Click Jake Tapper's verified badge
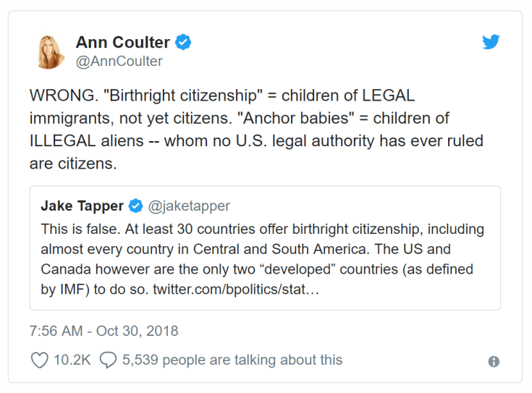532x393 pixels. coord(135,206)
